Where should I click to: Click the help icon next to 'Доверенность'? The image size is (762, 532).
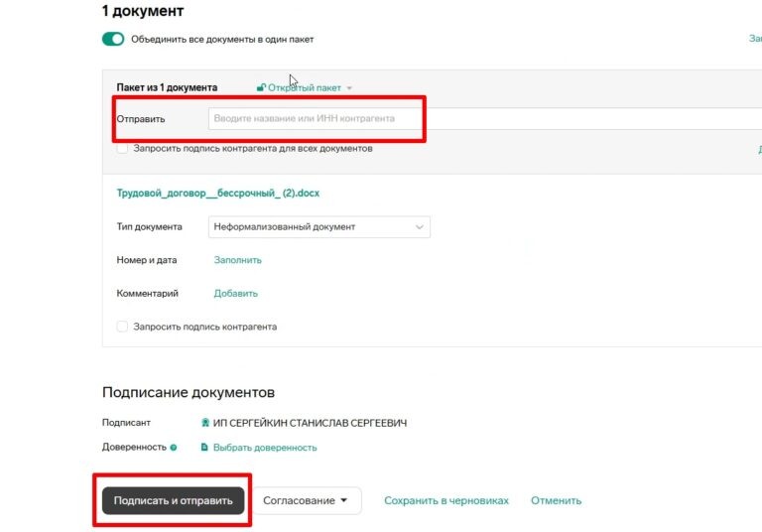click(174, 448)
